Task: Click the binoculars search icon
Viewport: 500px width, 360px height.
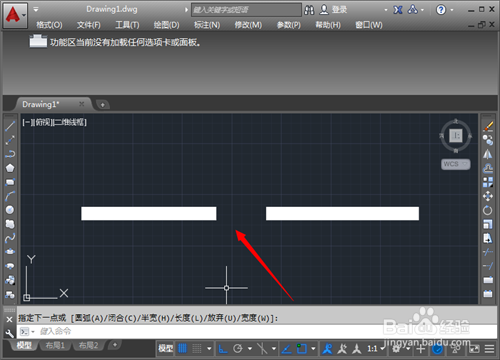Action: 309,10
